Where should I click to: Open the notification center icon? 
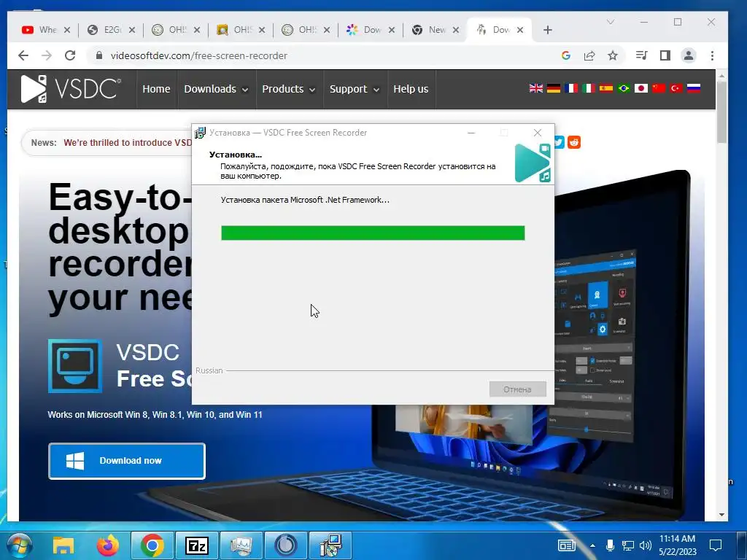click(x=715, y=545)
